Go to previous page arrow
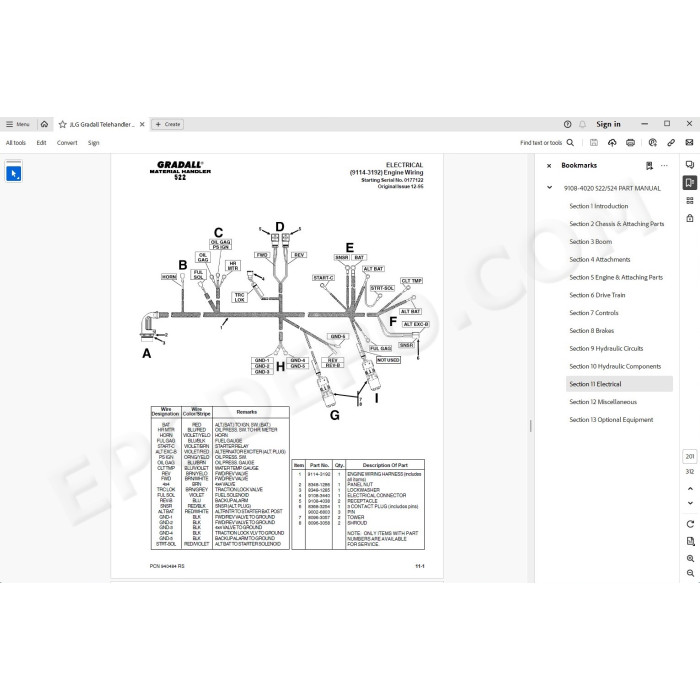Viewport: 700px width, 700px height. 690,489
